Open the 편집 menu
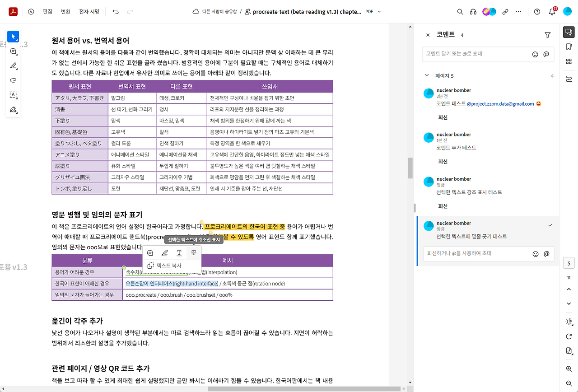Viewport: 578px width, 392px height. [47, 12]
